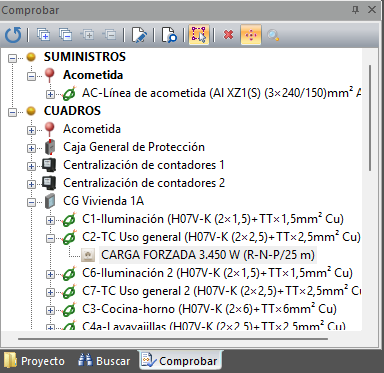Viewport: 384px width, 373px height.
Task: Click the pin panel icon
Action: coord(356,10)
